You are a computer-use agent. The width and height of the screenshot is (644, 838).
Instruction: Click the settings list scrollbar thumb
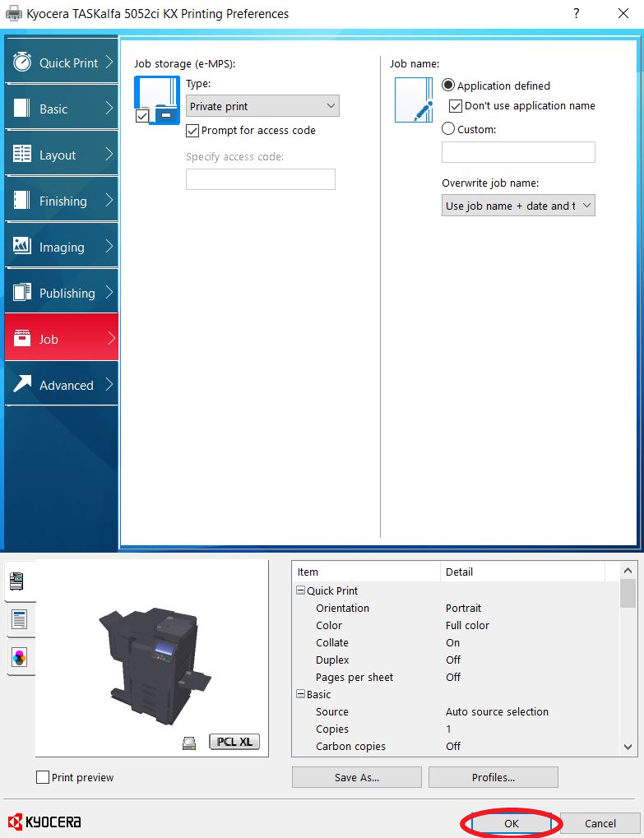628,593
